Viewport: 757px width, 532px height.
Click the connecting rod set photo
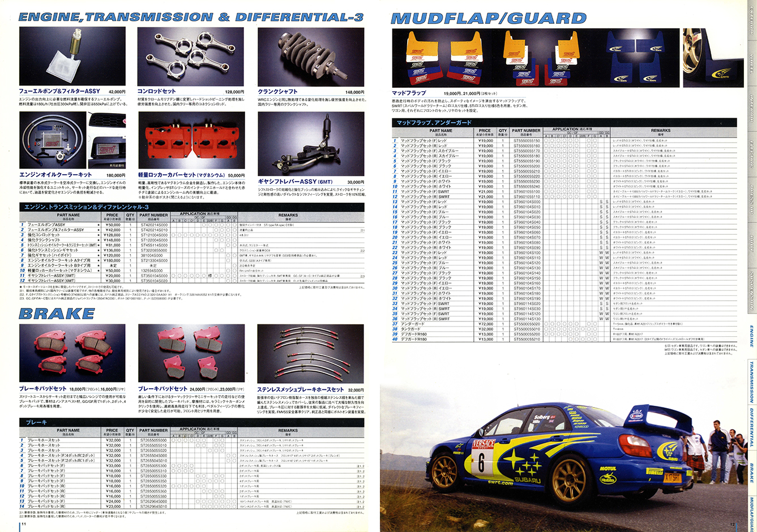tap(191, 56)
